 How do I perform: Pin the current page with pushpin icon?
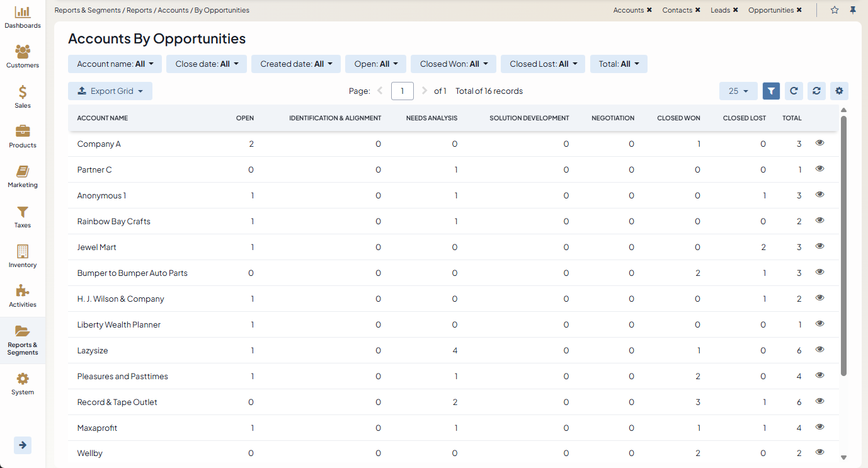coord(853,10)
